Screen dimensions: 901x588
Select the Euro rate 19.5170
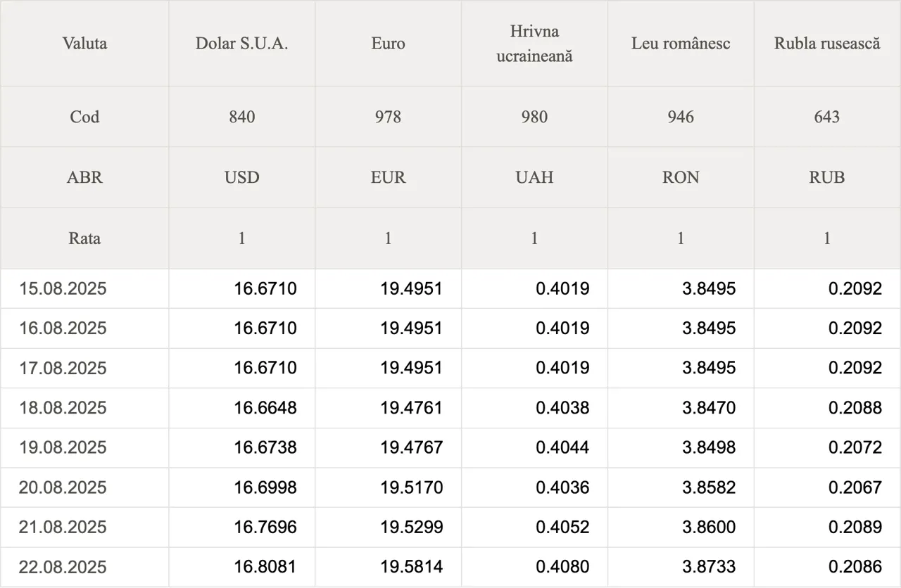[412, 487]
